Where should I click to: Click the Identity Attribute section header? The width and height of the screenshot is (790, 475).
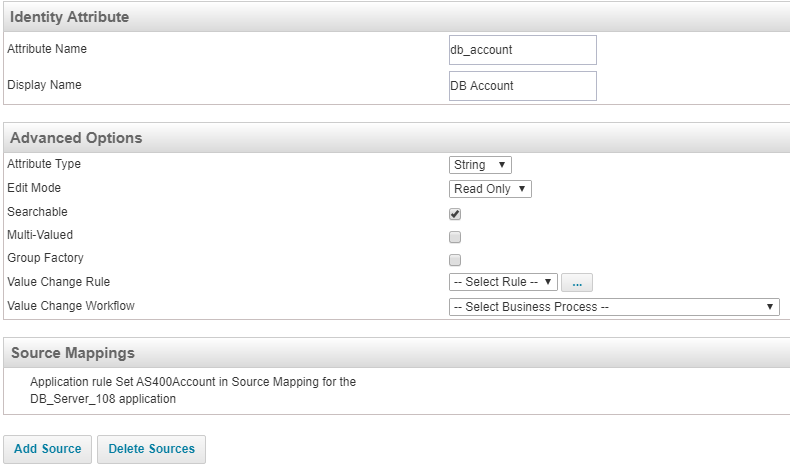click(70, 17)
